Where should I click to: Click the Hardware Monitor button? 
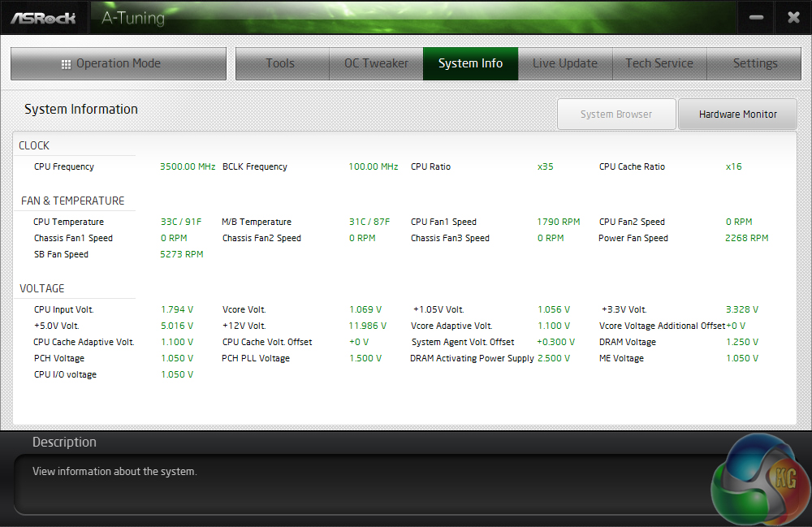737,114
